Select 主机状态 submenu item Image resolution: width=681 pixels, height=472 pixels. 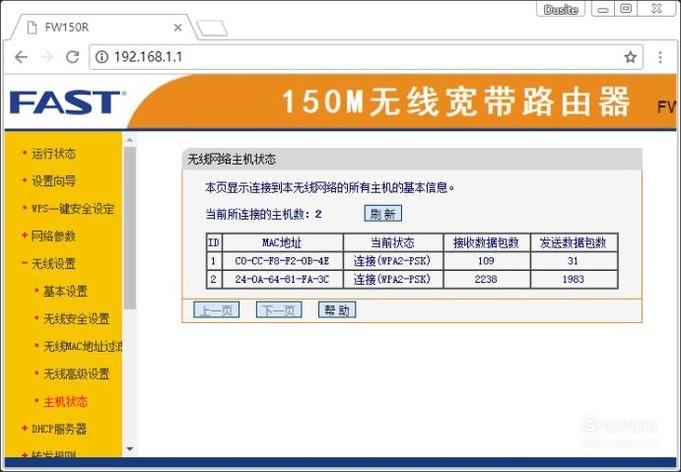point(65,401)
